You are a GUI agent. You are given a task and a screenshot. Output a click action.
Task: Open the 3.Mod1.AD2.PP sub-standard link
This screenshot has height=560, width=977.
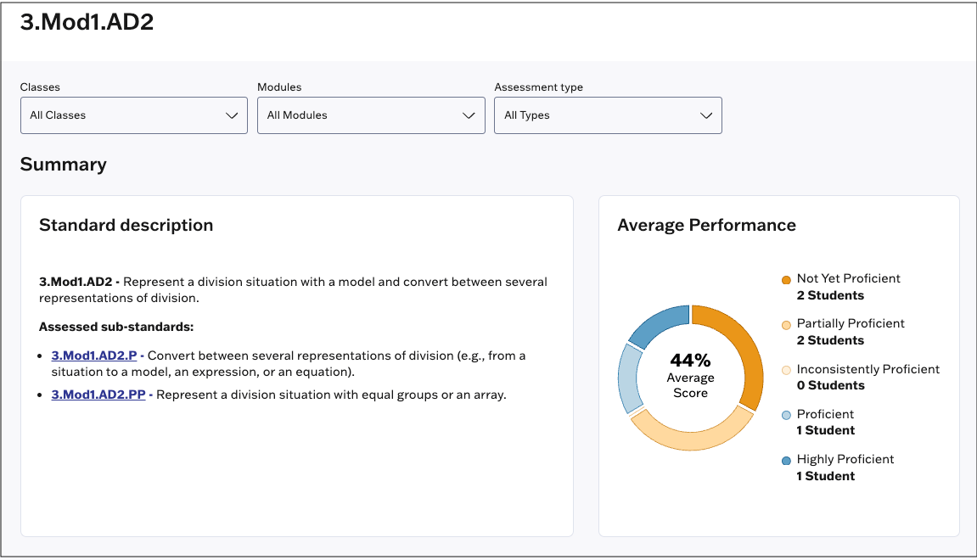click(x=98, y=395)
